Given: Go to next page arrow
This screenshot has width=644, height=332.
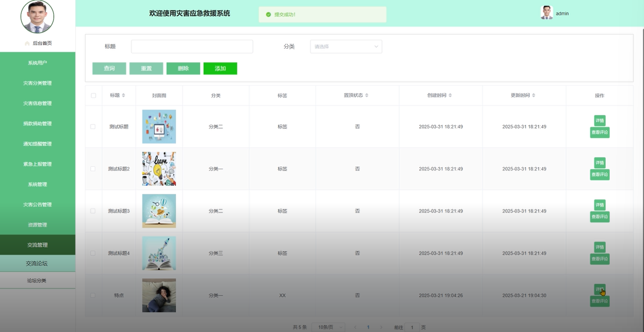Looking at the screenshot, I should click(x=381, y=327).
